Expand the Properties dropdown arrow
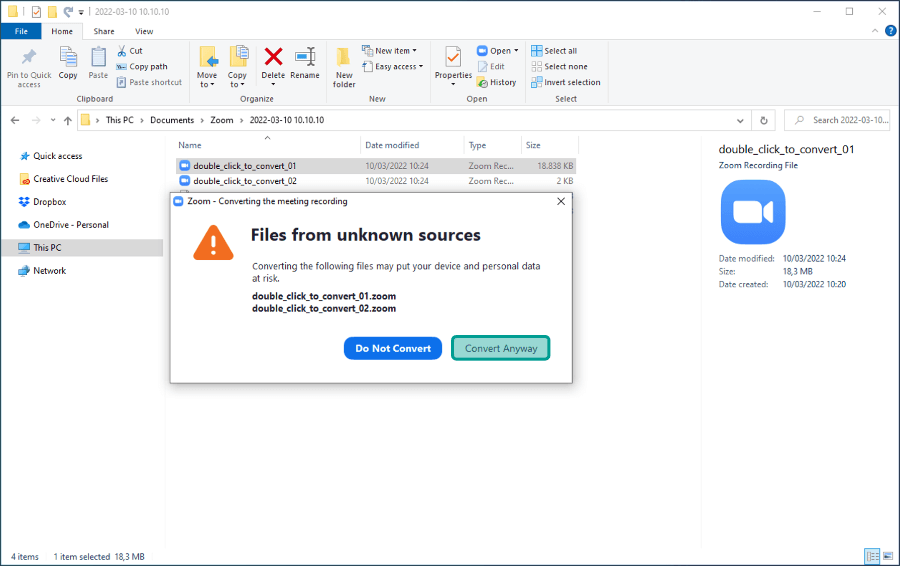 tap(453, 84)
